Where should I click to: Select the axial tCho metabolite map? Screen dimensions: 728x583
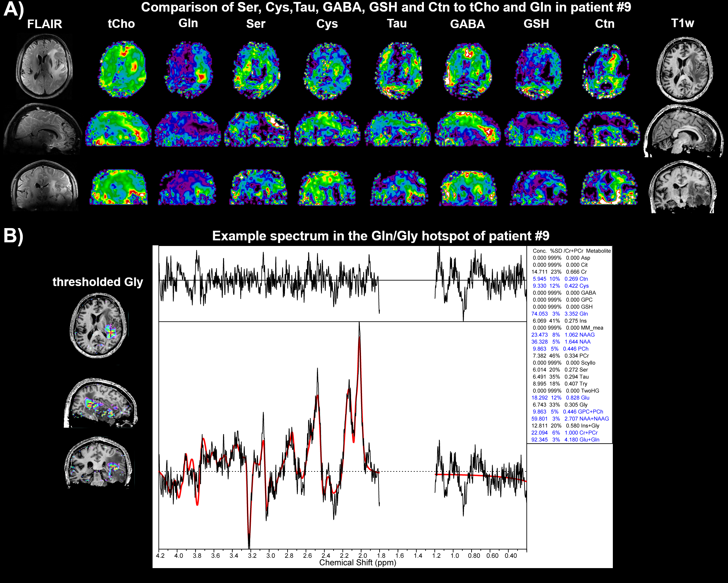click(122, 70)
